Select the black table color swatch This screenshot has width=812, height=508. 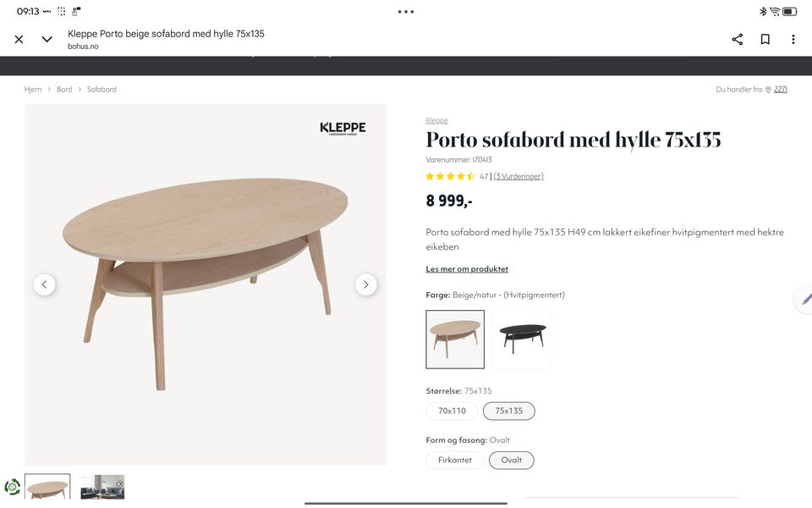click(x=520, y=340)
